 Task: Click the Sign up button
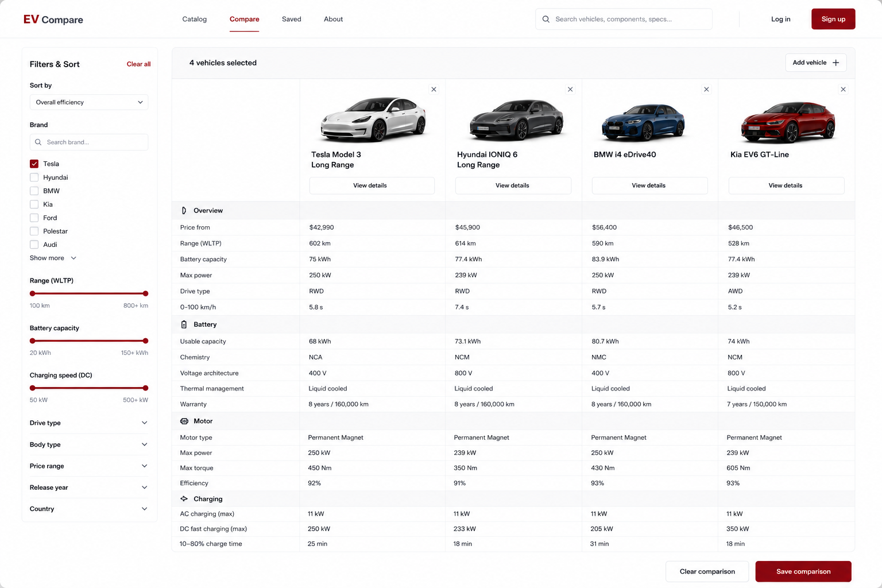pos(833,19)
